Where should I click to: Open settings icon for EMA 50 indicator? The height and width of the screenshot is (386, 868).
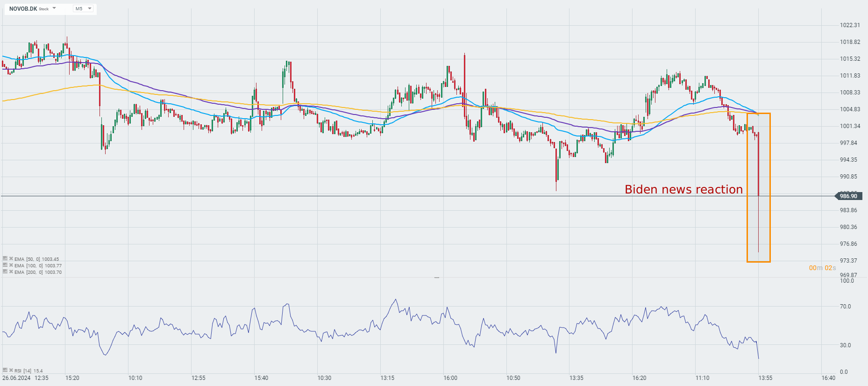coord(5,258)
